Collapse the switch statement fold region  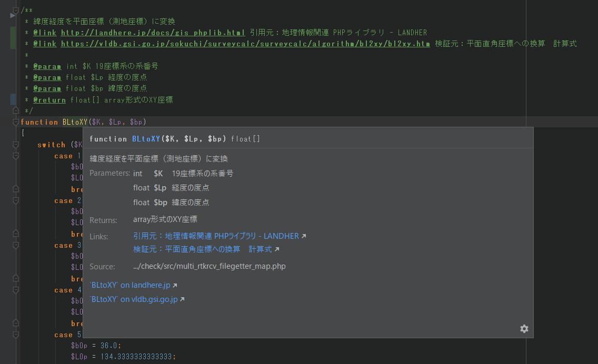click(16, 144)
